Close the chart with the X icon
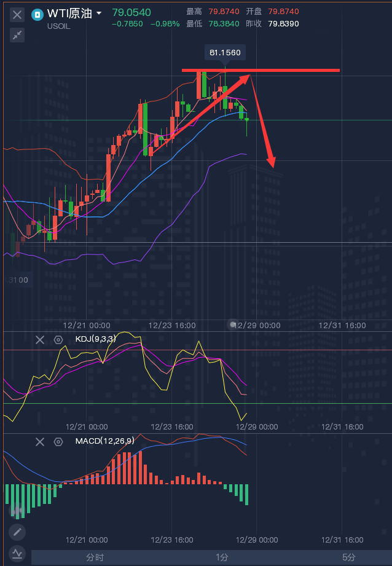The height and width of the screenshot is (566, 392). pos(17,15)
